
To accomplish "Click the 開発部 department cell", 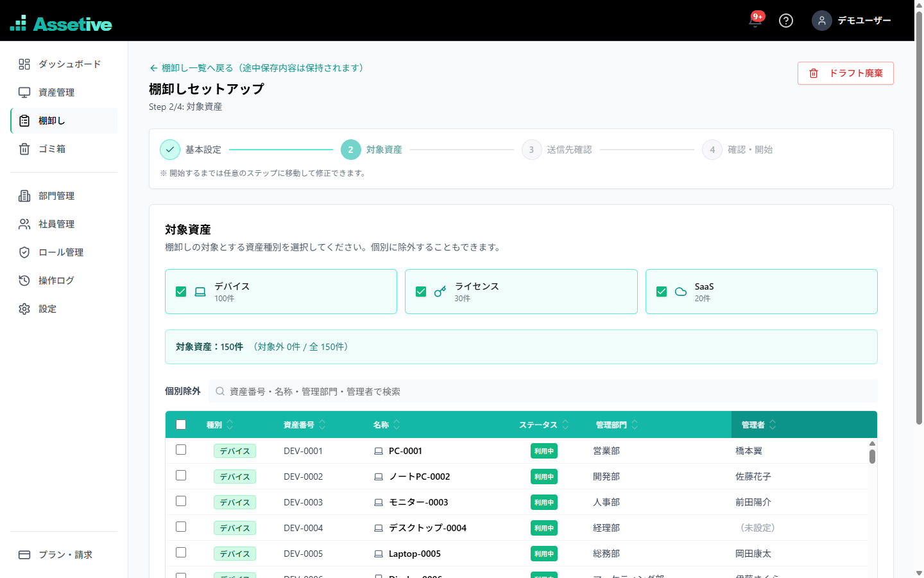I will [606, 477].
